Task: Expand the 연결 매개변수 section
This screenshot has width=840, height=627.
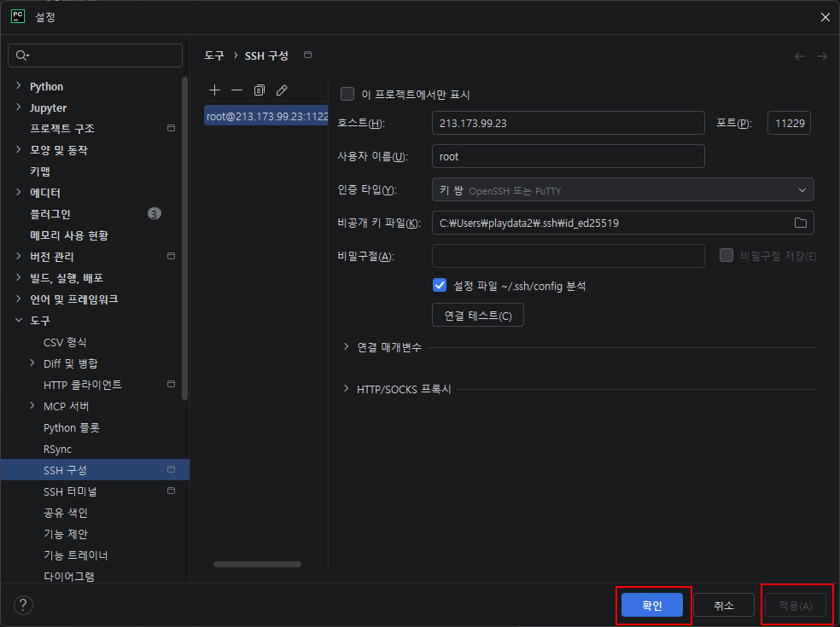Action: 346,346
